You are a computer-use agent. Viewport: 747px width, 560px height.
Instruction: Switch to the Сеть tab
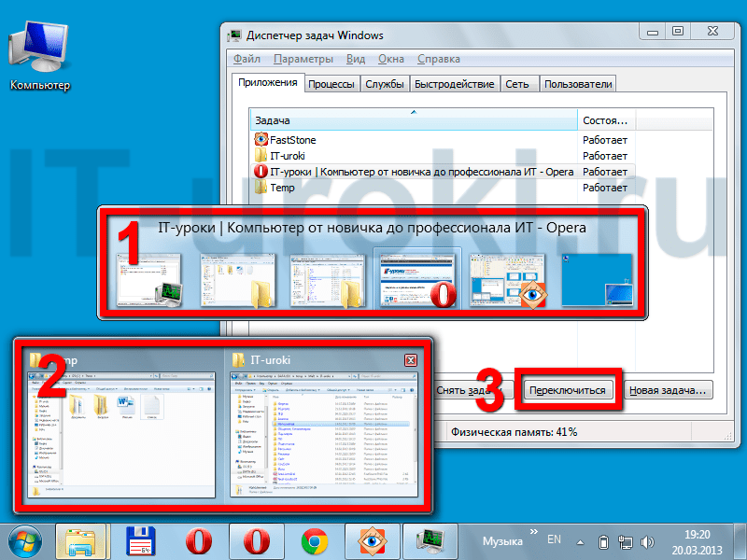pyautogui.click(x=517, y=84)
